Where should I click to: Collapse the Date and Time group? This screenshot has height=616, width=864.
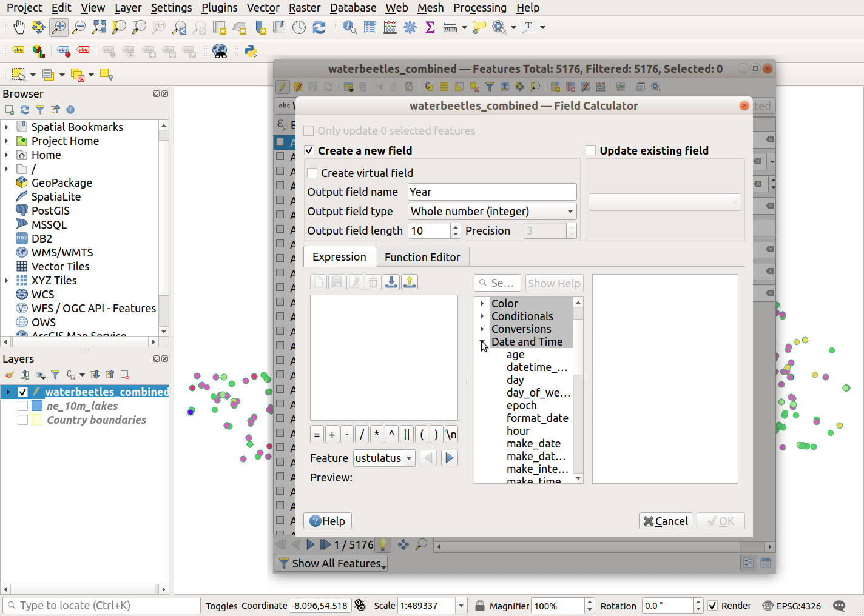[x=482, y=342]
